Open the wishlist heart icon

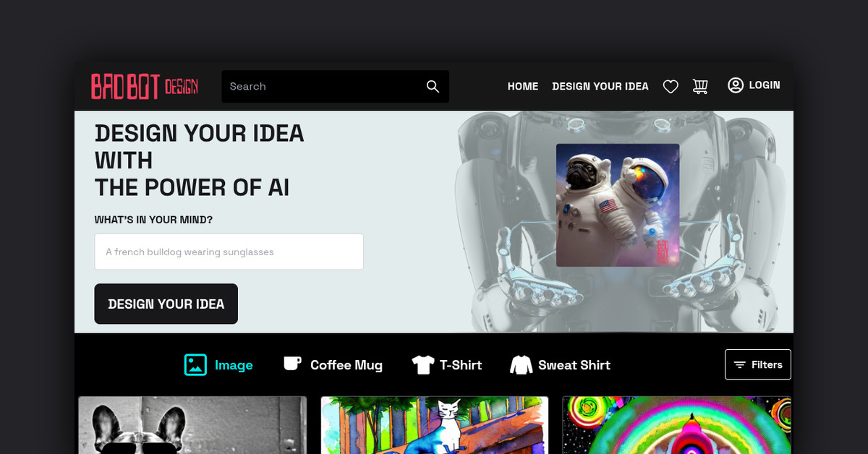[x=671, y=86]
